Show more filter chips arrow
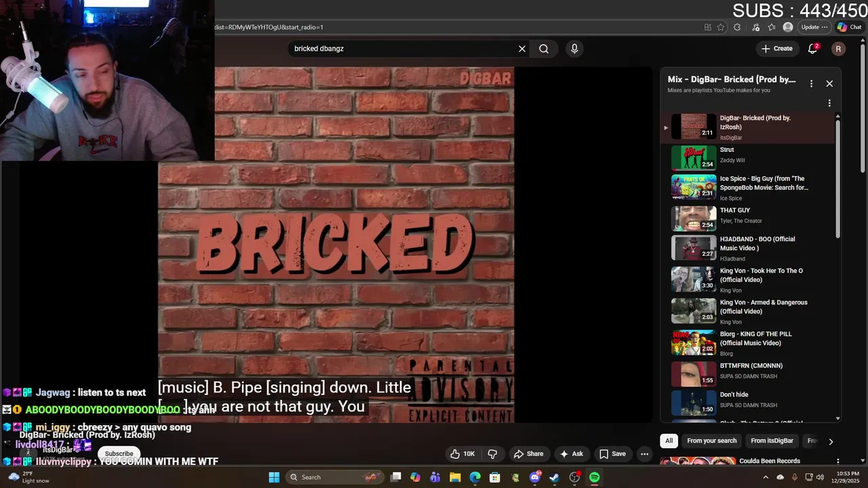This screenshot has height=488, width=868. (831, 441)
